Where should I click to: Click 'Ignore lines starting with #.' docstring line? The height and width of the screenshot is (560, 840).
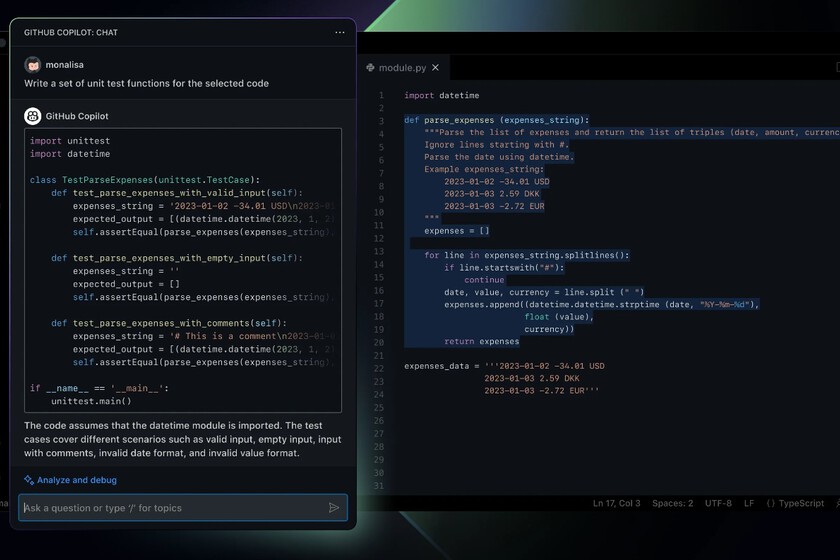click(496, 145)
